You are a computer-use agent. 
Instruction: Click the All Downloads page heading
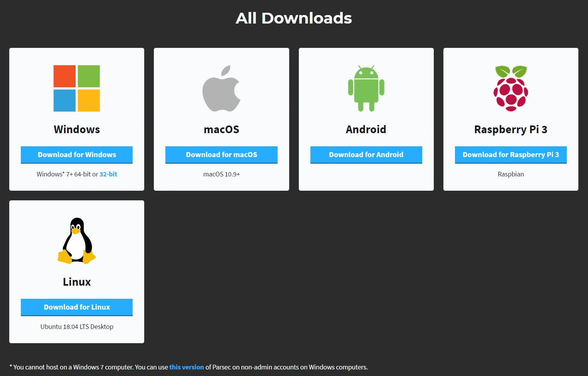tap(294, 18)
